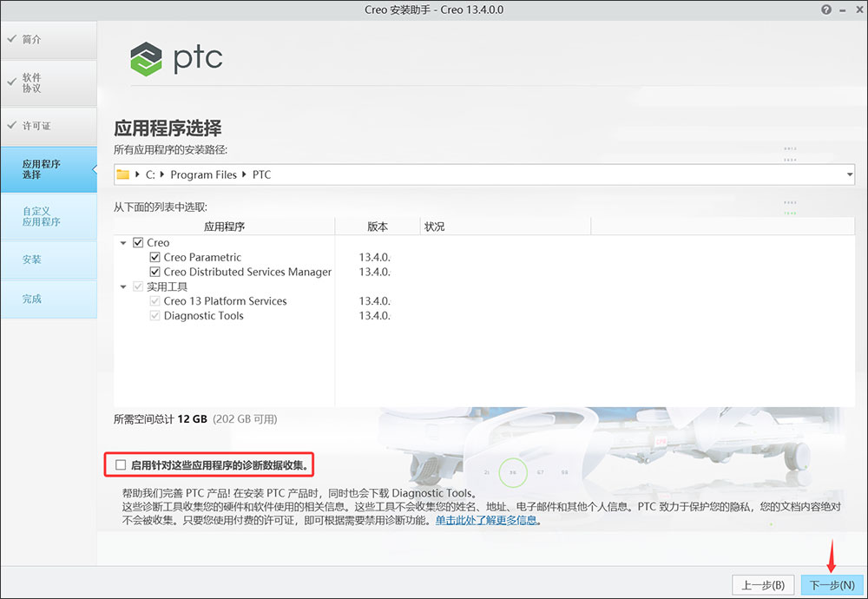Open the 自定义应用程序 step
This screenshot has width=868, height=599.
pyautogui.click(x=49, y=216)
